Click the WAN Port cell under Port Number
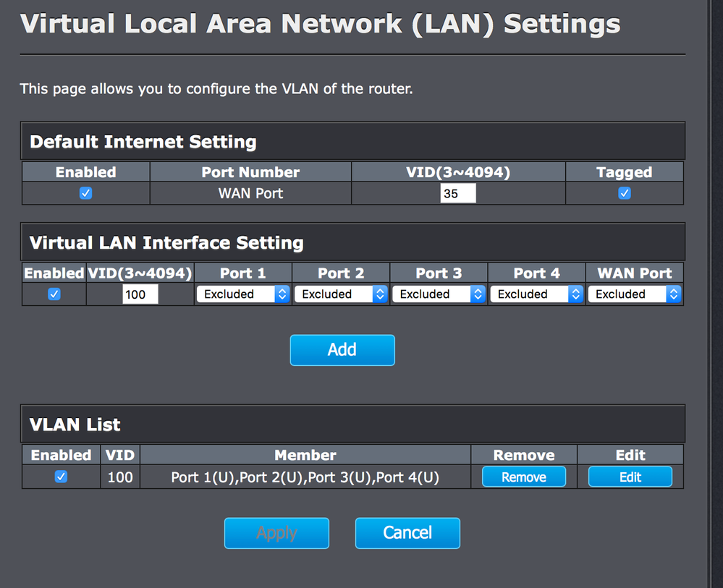Image resolution: width=723 pixels, height=588 pixels. point(250,193)
